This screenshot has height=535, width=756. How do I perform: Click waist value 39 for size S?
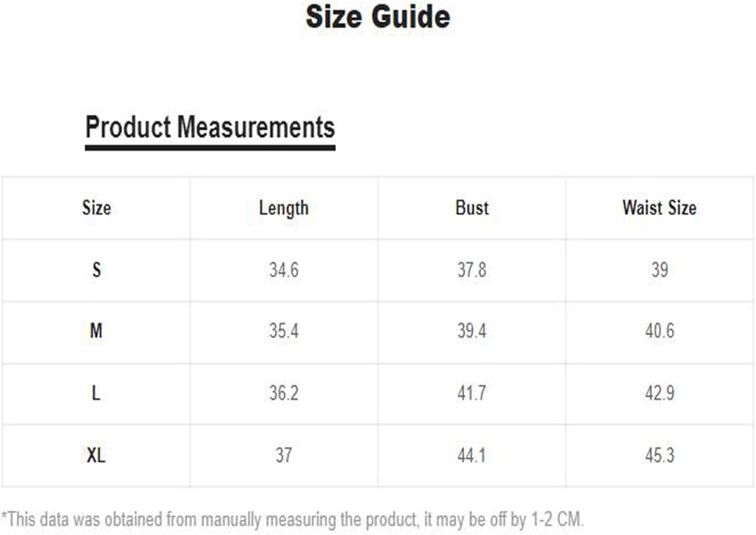coord(659,270)
